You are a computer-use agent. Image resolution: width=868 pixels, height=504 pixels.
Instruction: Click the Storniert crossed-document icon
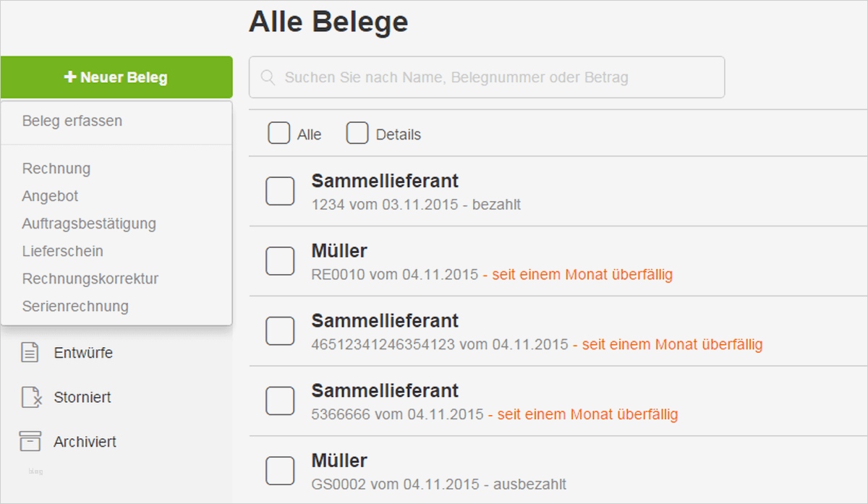(x=30, y=397)
